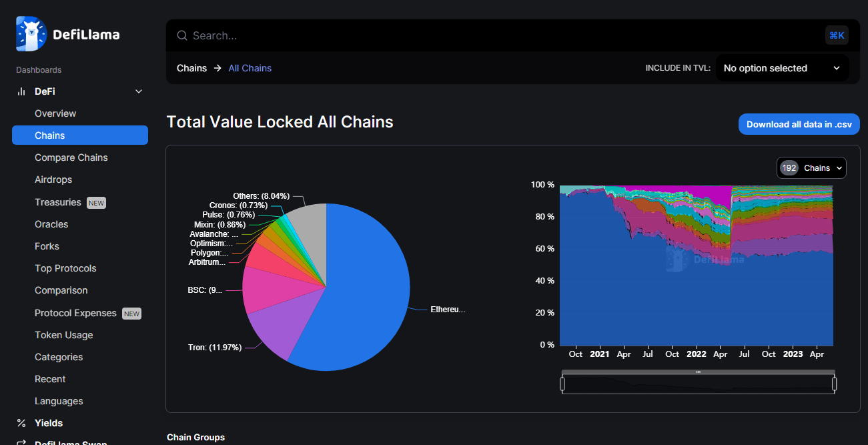Select Chains in the sidebar
Image resolution: width=868 pixels, height=445 pixels.
(80, 135)
